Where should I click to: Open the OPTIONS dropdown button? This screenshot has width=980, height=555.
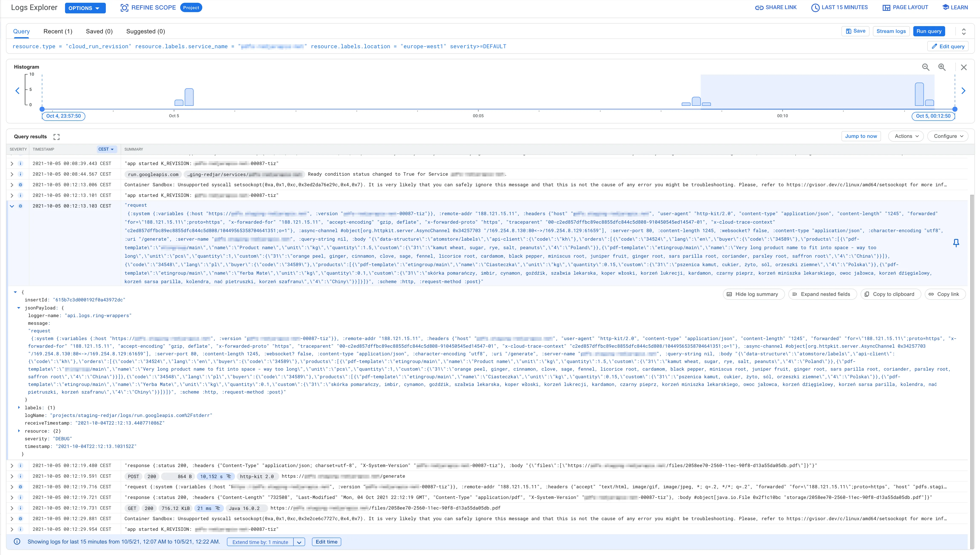point(85,8)
